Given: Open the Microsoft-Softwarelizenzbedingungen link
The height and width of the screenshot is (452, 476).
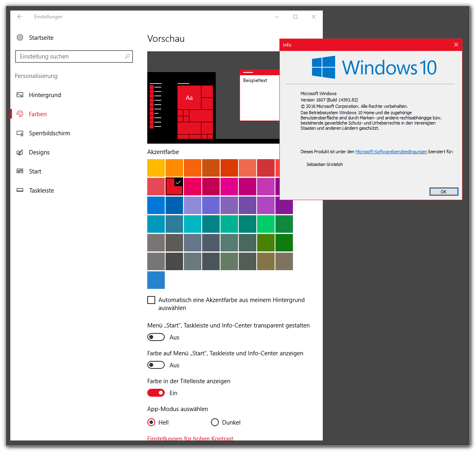Looking at the screenshot, I should pyautogui.click(x=391, y=152).
